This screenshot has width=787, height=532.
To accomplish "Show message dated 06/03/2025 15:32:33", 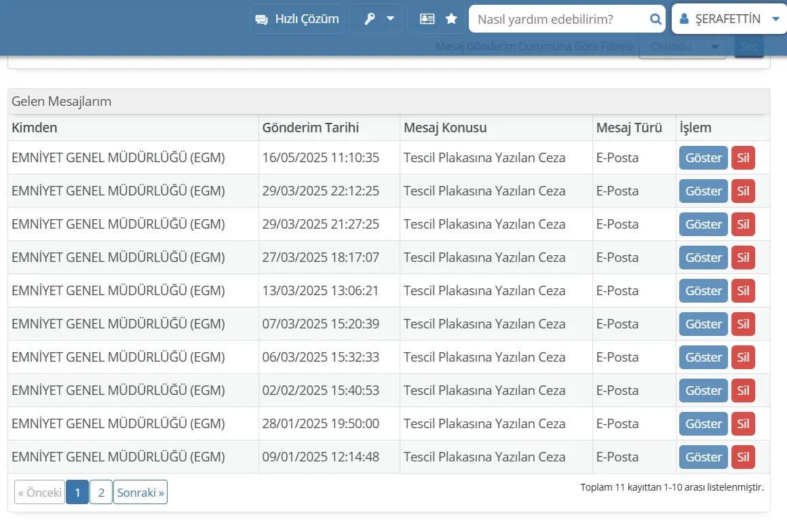I will pyautogui.click(x=703, y=357).
